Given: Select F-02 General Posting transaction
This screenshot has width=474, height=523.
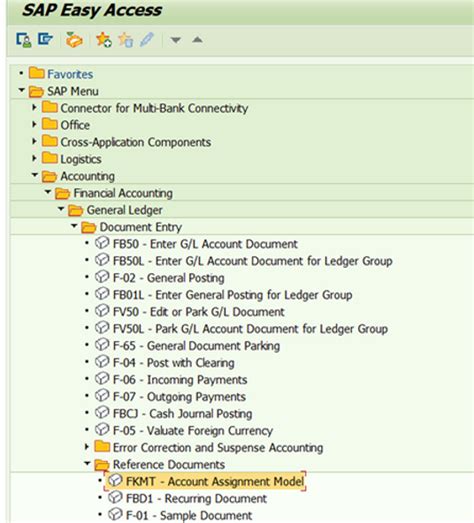Looking at the screenshot, I should point(168,278).
